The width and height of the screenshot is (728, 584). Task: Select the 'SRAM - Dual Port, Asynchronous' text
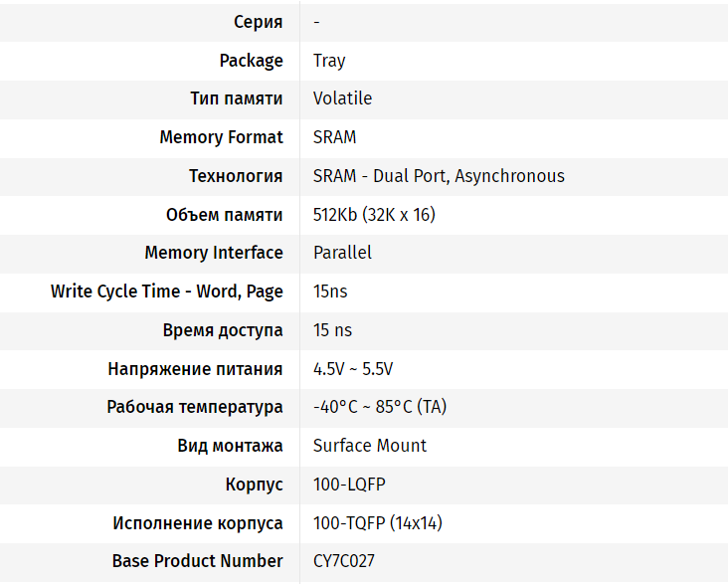click(x=439, y=176)
